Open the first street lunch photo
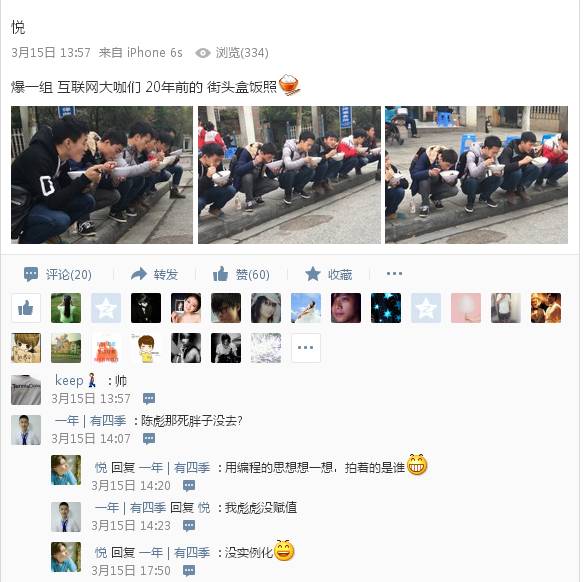 point(102,175)
